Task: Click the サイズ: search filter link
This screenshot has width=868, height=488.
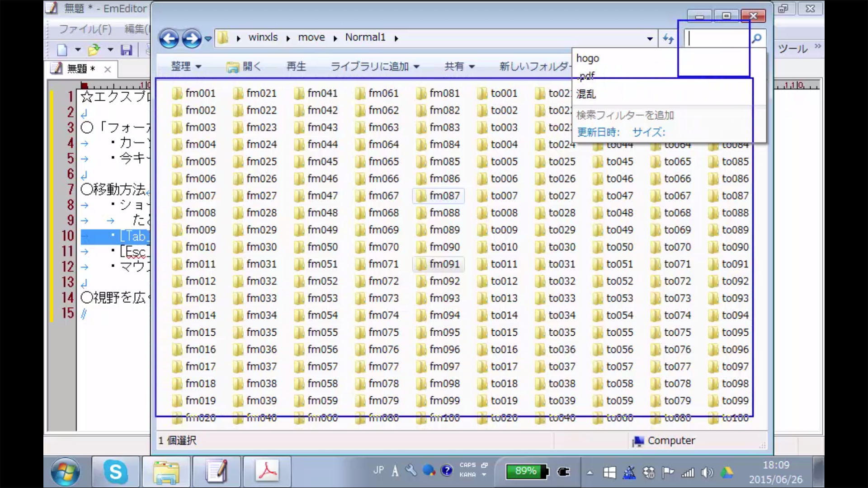Action: [648, 132]
